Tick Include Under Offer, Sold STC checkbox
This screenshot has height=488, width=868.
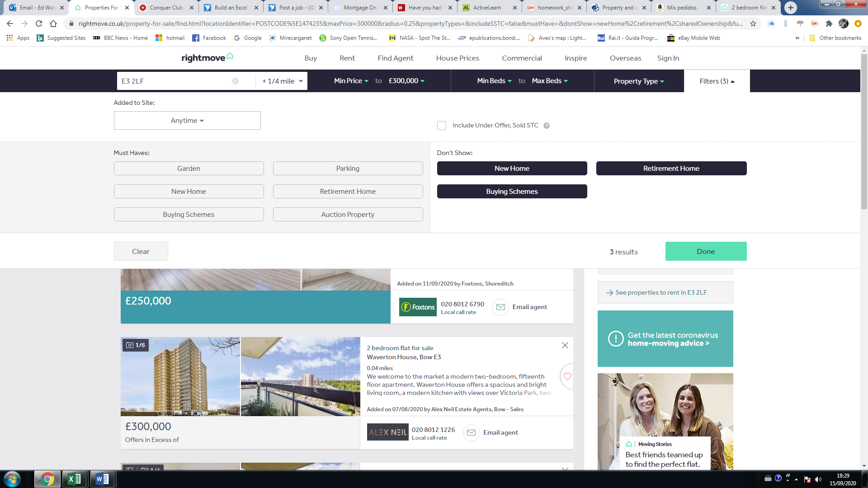click(x=442, y=126)
